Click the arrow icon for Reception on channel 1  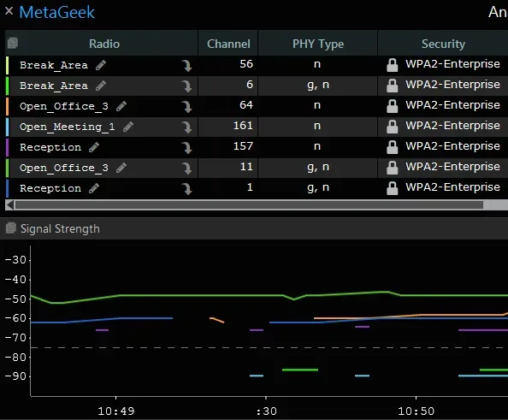[x=186, y=189]
